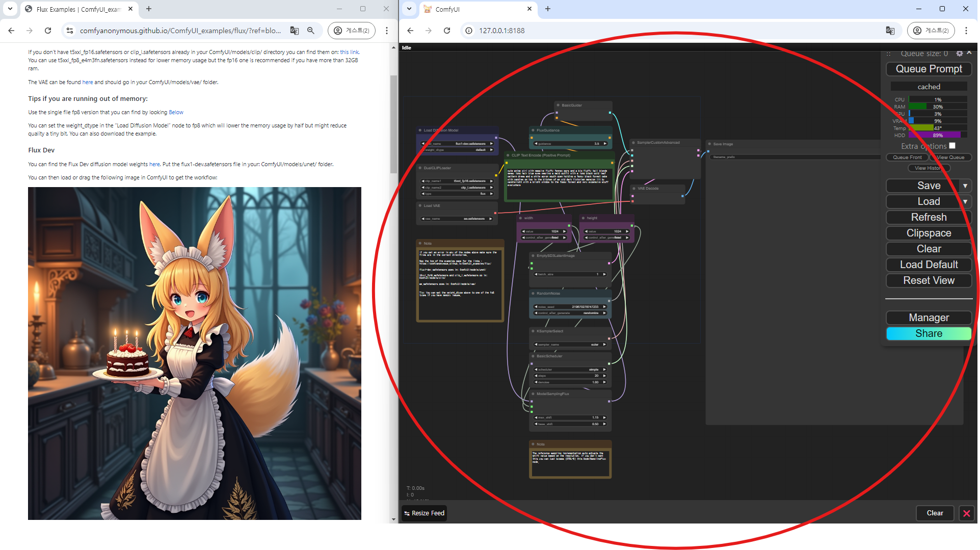Collapse the SamplerCustomAdvanced node via its dot

633,143
